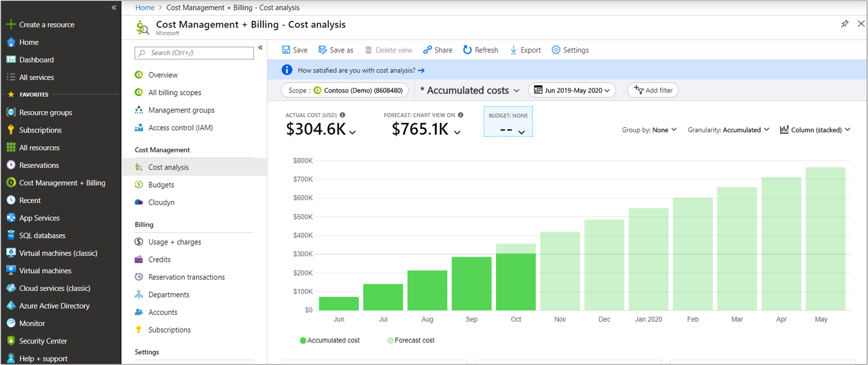The width and height of the screenshot is (868, 365).
Task: Select Budgets in Cost Management menu
Action: point(161,185)
